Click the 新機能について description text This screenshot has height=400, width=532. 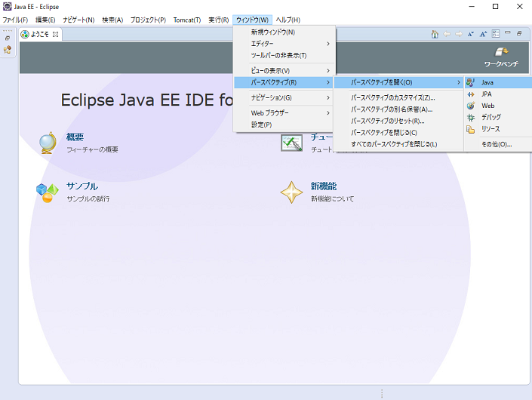[x=333, y=198]
